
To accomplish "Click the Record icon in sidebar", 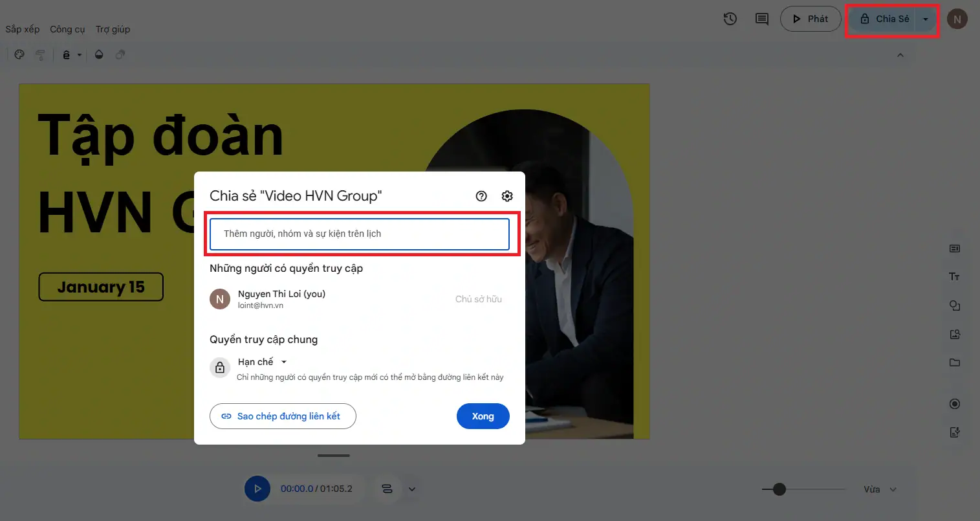I will point(954,404).
